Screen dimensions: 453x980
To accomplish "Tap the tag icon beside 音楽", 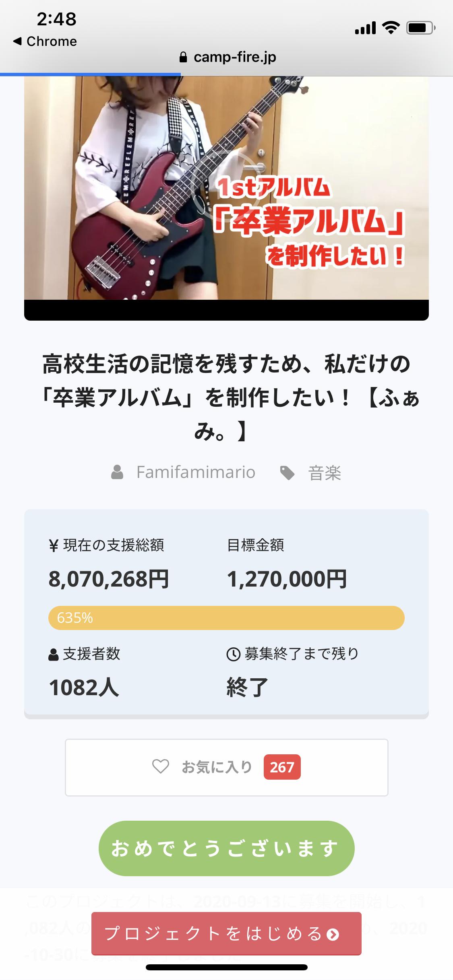I will (287, 473).
